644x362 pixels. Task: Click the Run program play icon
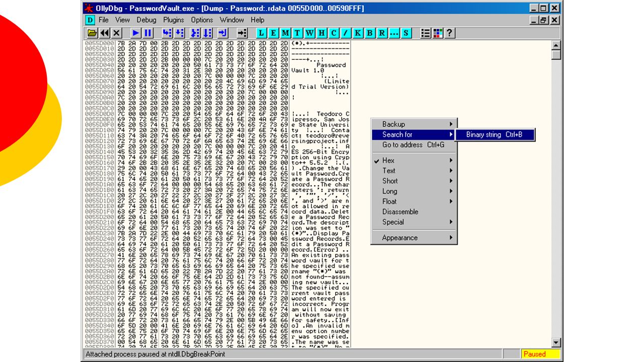[x=136, y=33]
